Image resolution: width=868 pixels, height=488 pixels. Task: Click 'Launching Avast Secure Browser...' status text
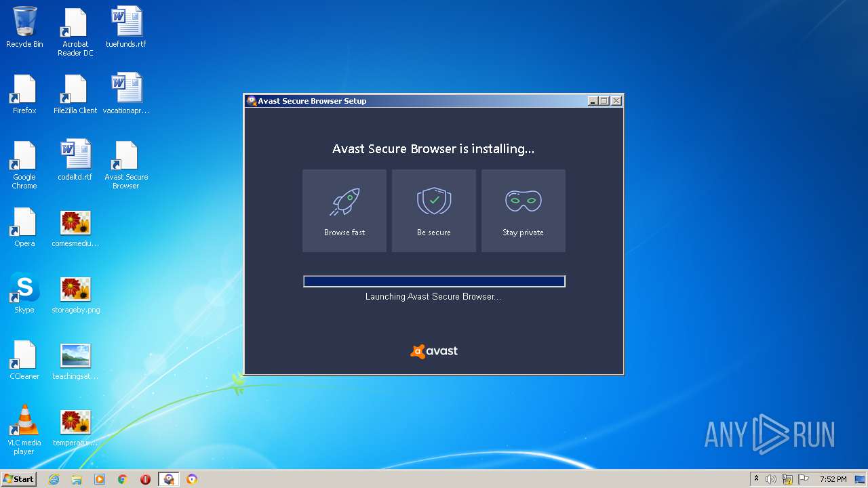click(x=433, y=297)
